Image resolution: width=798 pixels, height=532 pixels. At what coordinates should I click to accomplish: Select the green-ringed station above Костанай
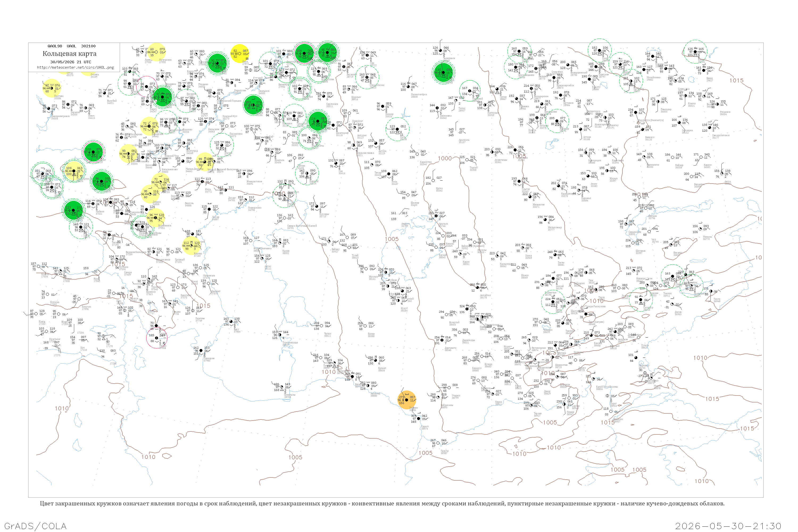pyautogui.click(x=469, y=91)
